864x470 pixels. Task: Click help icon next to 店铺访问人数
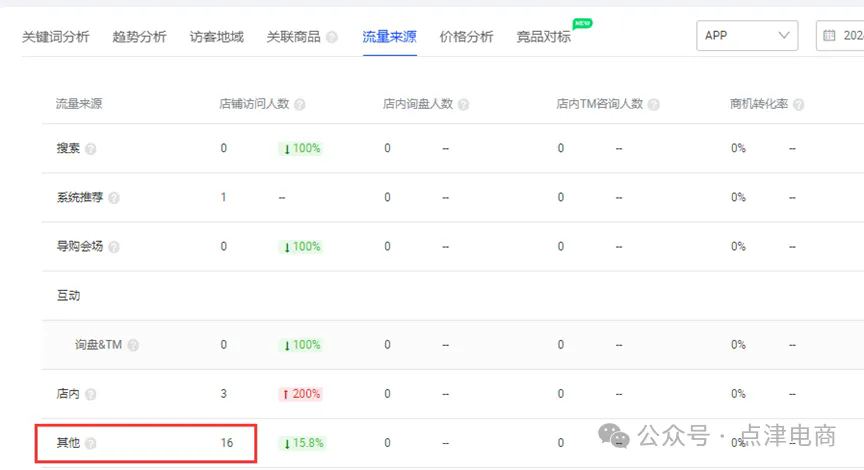tap(300, 105)
